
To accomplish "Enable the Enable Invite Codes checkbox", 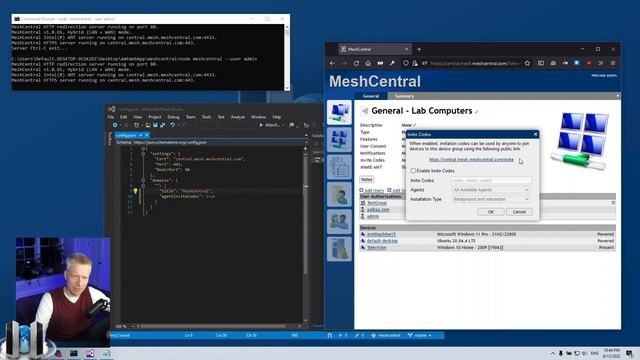I will tap(413, 171).
